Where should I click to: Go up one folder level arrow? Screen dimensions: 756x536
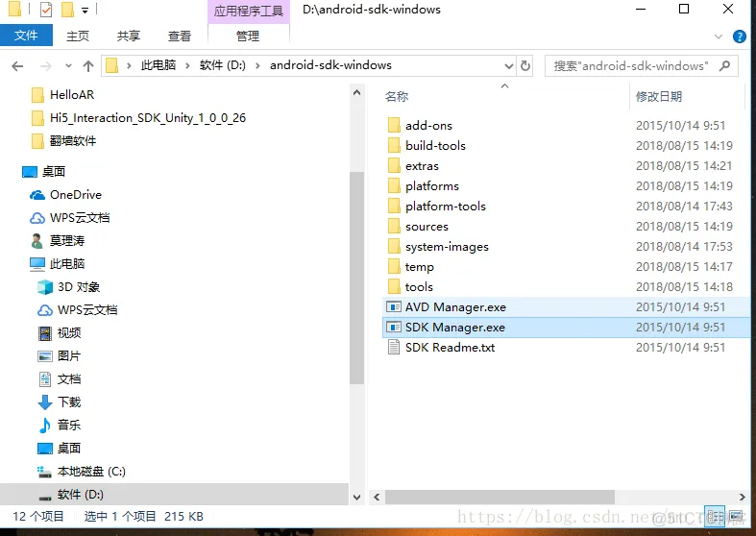pyautogui.click(x=87, y=66)
